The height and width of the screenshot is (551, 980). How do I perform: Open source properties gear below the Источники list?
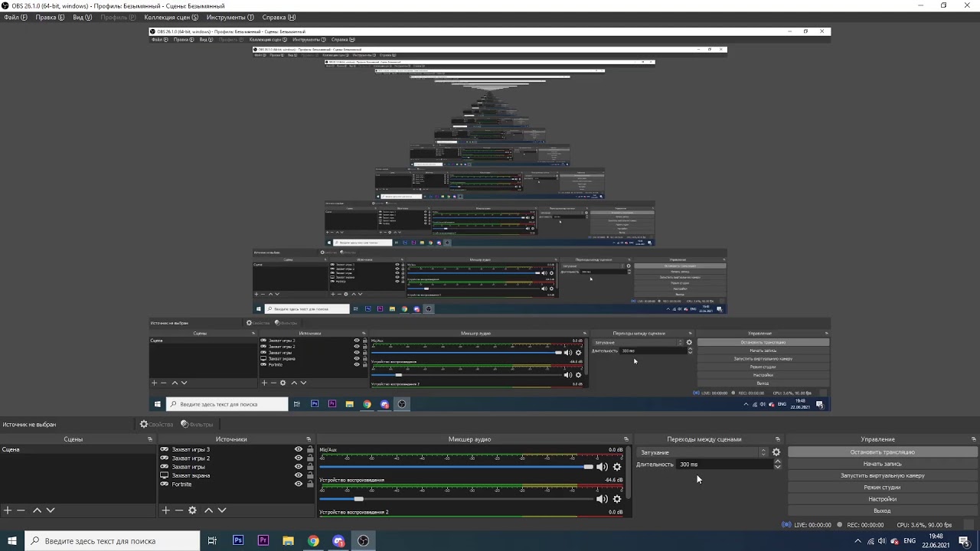[x=193, y=510]
